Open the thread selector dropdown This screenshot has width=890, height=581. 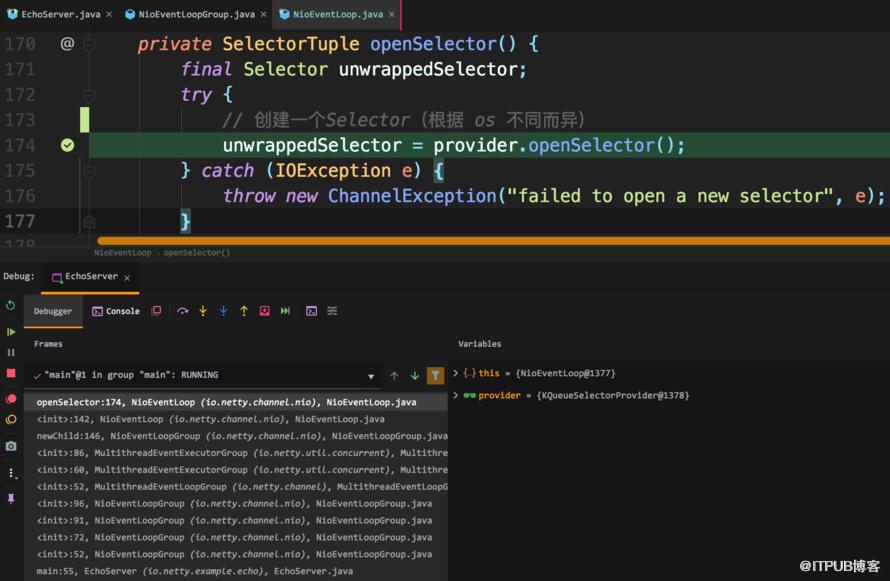(371, 376)
